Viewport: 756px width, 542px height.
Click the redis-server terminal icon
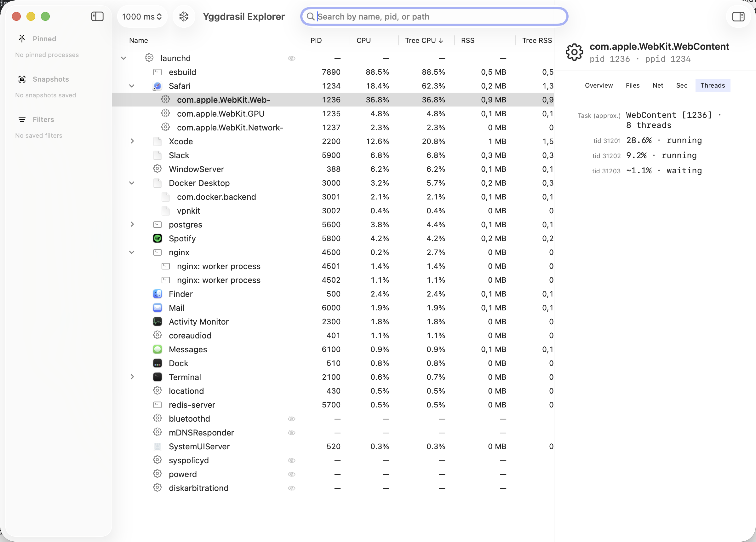[x=157, y=405]
